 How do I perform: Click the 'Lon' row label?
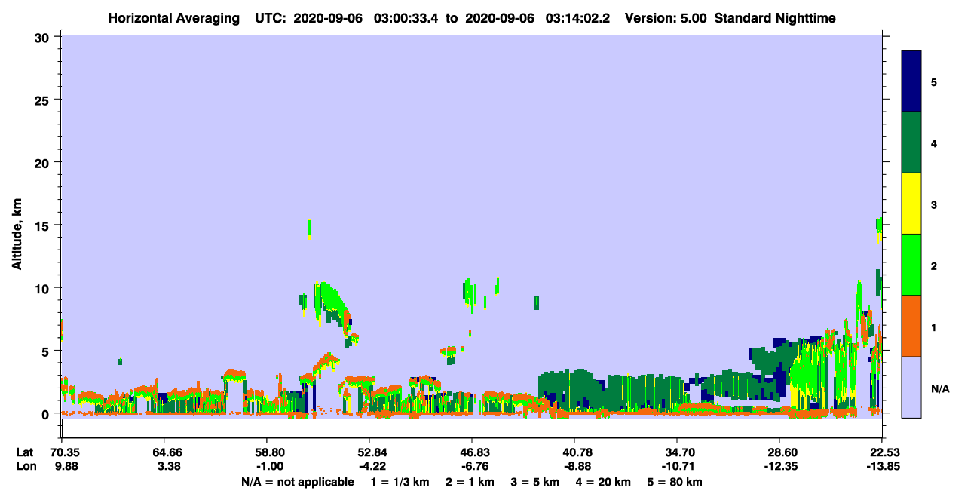pyautogui.click(x=25, y=466)
